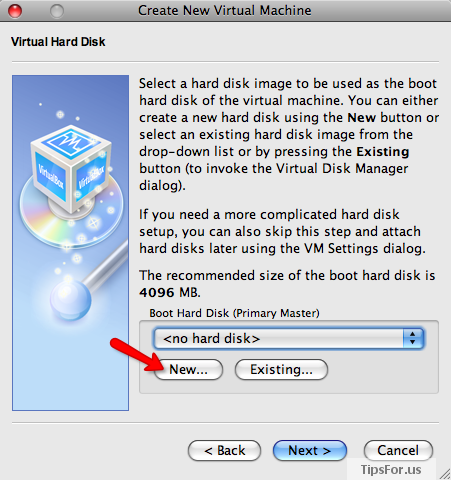Viewport: 451px width, 480px height.
Task: Open the <no hard disk> dropdown
Action: [289, 339]
